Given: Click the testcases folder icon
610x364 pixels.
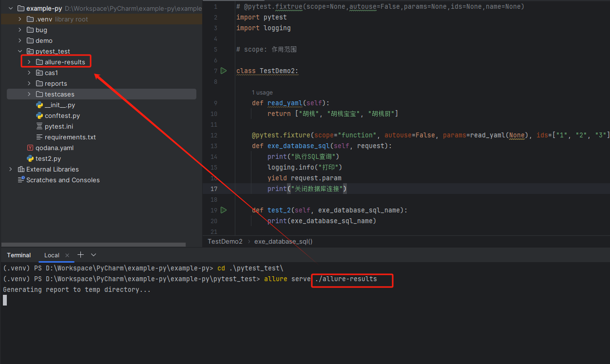Looking at the screenshot, I should 39,94.
